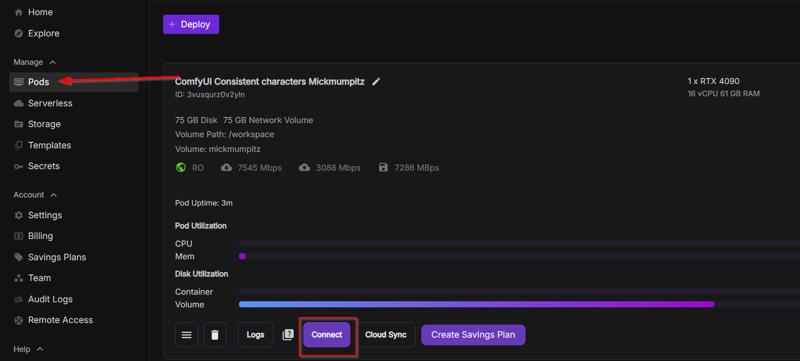Click the pod ID 3vusqurz0v2yln
This screenshot has width=800, height=361.
pyautogui.click(x=210, y=94)
